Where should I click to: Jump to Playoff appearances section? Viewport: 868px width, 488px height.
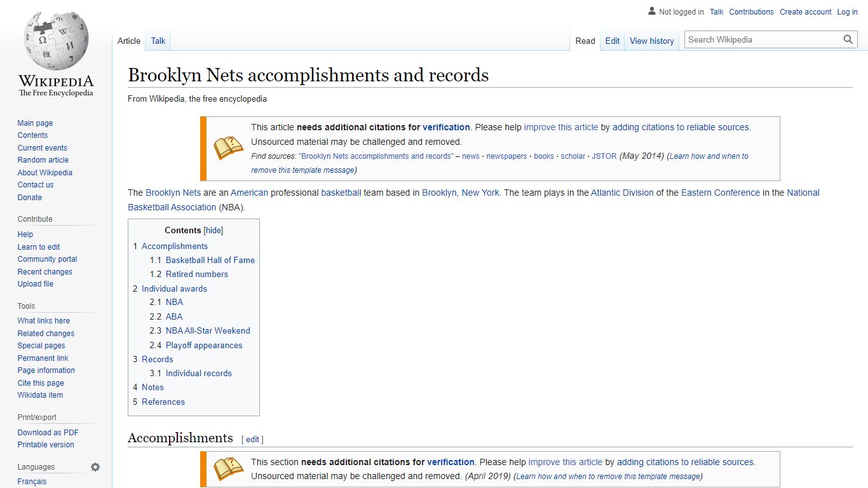click(x=204, y=345)
